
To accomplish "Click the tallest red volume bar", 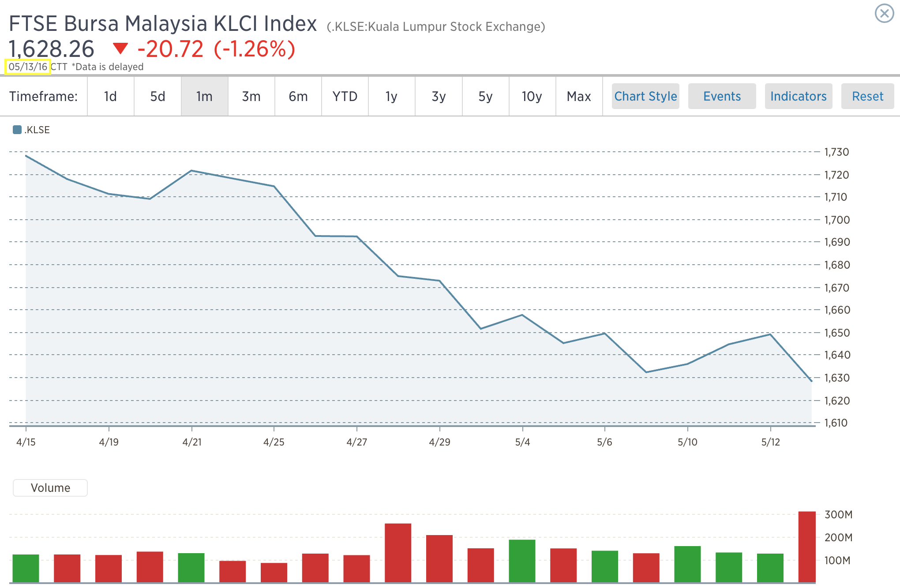I will tap(806, 547).
